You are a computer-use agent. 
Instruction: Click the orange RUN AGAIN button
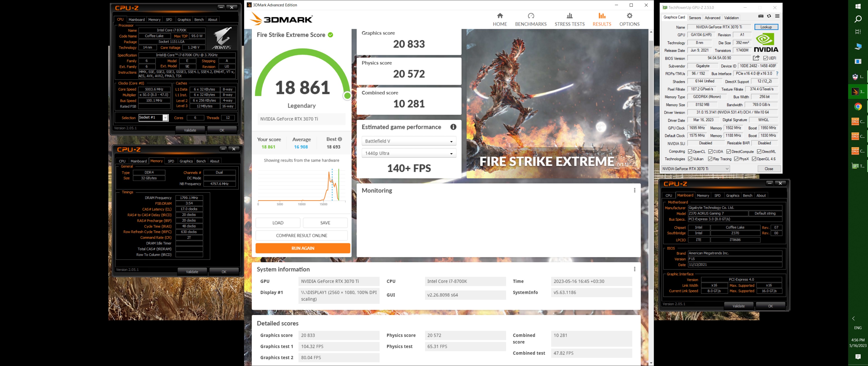point(303,248)
